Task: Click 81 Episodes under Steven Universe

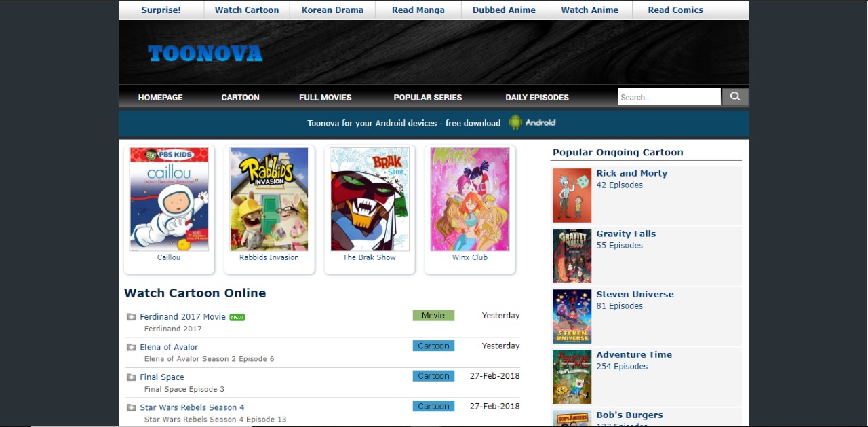Action: (x=620, y=306)
